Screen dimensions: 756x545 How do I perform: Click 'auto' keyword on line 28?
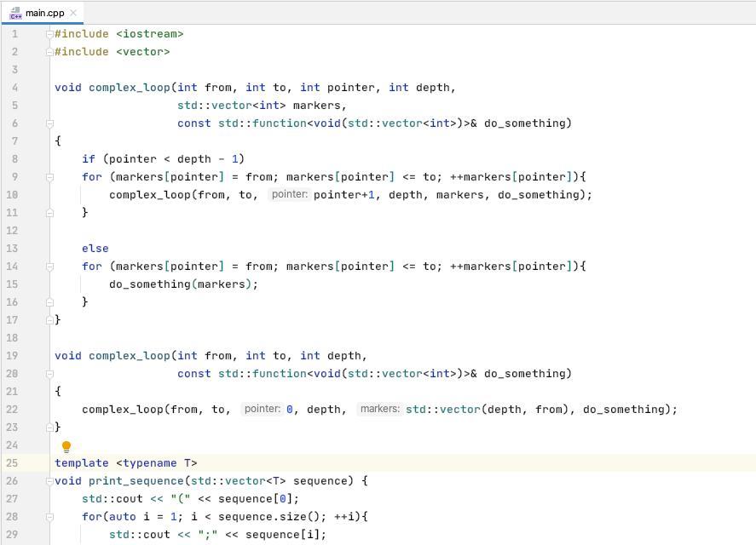(x=123, y=517)
